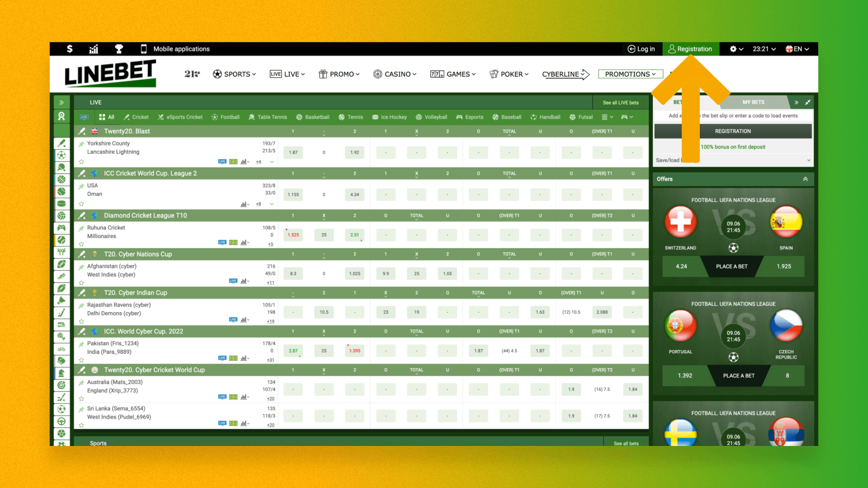Open the 23:21 time zone dropdown

coord(764,49)
